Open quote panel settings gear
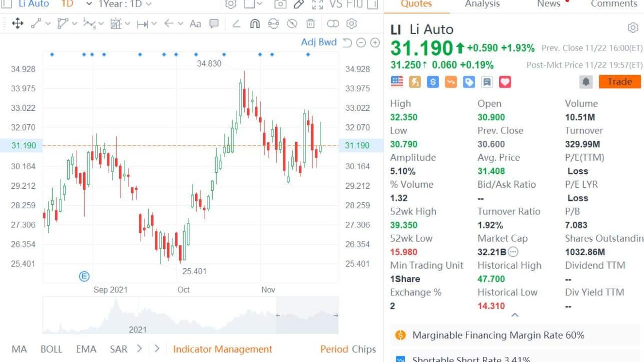Image resolution: width=644 pixels, height=362 pixels. (x=633, y=28)
